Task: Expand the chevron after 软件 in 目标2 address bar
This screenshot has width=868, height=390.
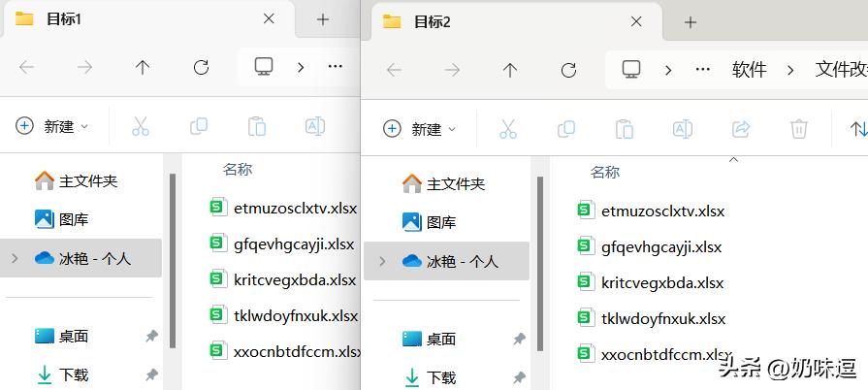Action: click(790, 70)
